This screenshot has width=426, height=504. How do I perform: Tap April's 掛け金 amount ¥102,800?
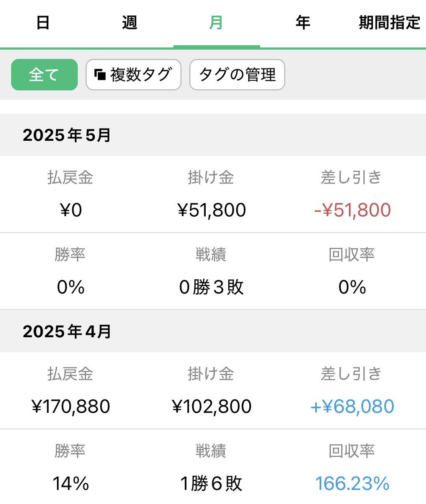(x=212, y=407)
